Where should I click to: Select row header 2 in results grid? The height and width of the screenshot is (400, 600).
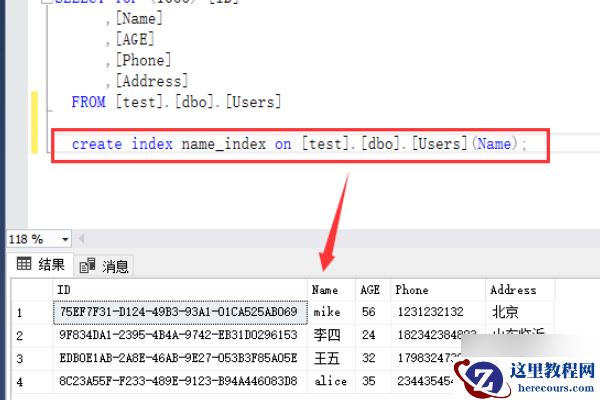[32, 335]
